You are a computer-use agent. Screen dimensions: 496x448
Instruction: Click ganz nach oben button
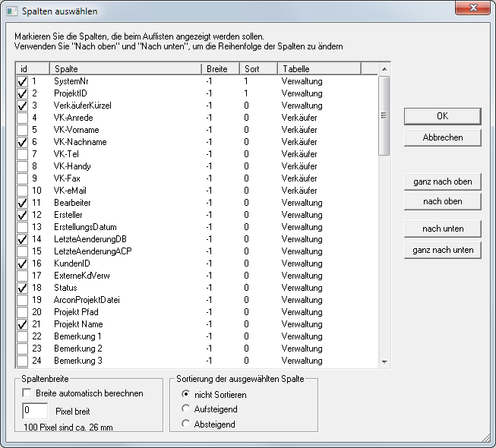[x=442, y=181]
